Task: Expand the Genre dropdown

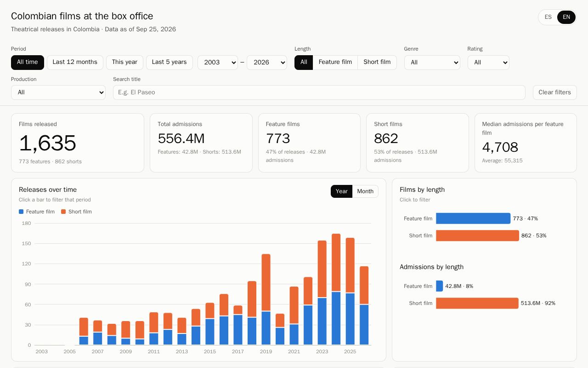Action: click(432, 63)
